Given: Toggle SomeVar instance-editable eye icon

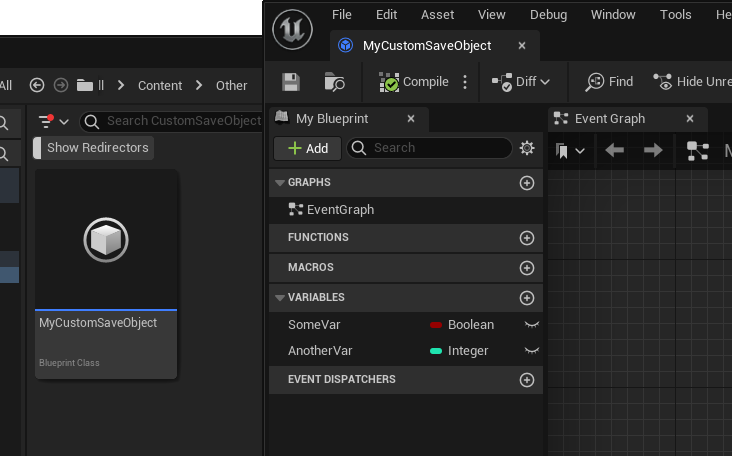Looking at the screenshot, I should pos(532,325).
